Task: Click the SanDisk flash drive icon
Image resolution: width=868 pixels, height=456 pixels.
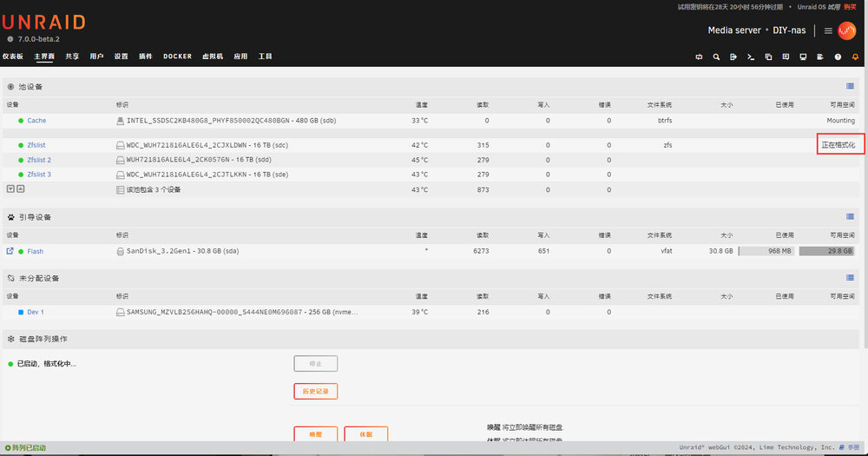Action: click(120, 251)
